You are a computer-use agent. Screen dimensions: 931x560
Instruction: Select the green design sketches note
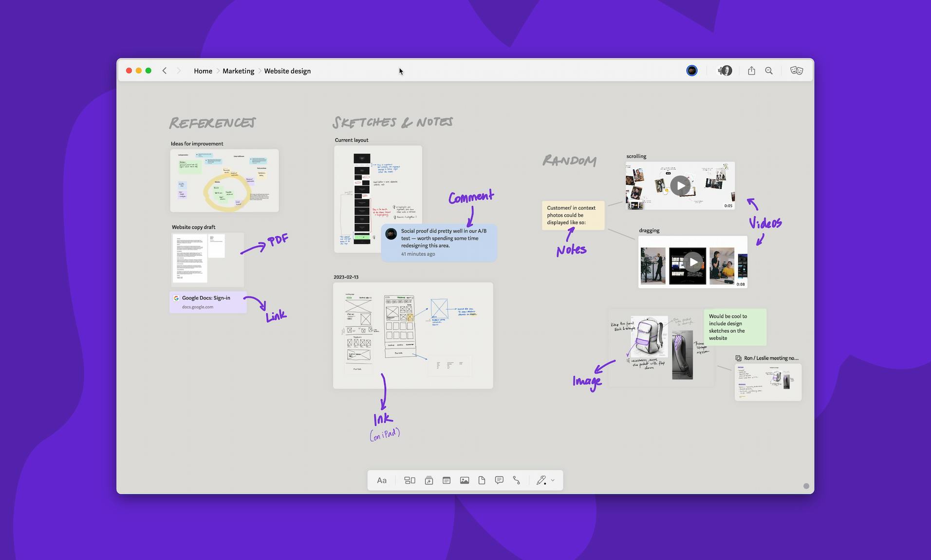735,327
